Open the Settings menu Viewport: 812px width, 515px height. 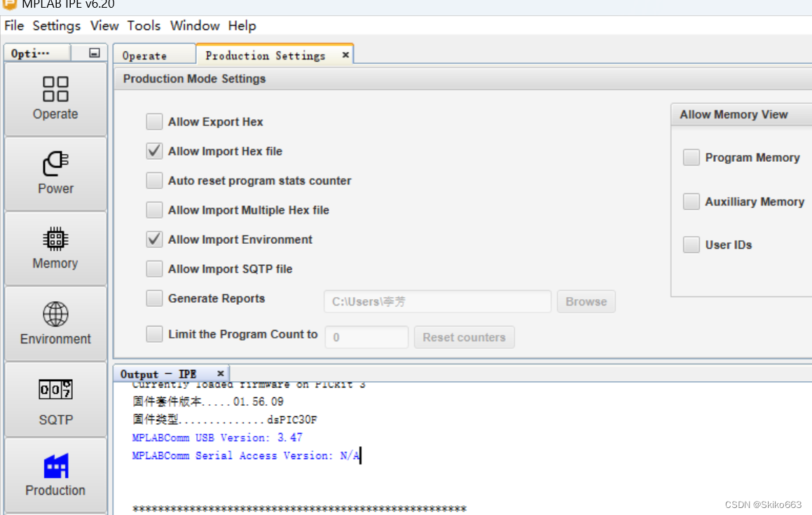tap(57, 25)
